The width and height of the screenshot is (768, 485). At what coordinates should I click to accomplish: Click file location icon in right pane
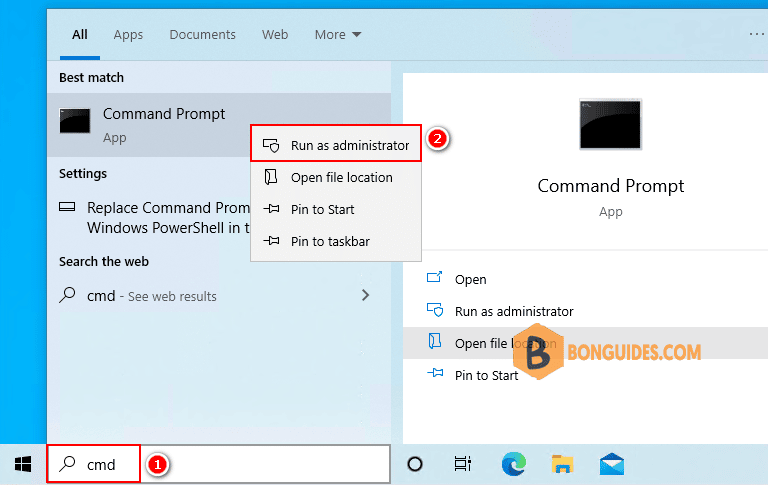pyautogui.click(x=434, y=341)
